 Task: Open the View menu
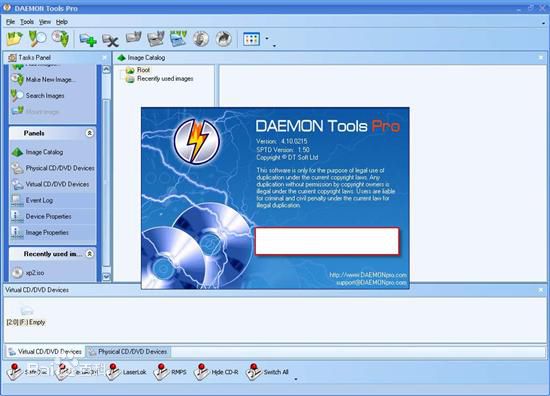pyautogui.click(x=45, y=22)
